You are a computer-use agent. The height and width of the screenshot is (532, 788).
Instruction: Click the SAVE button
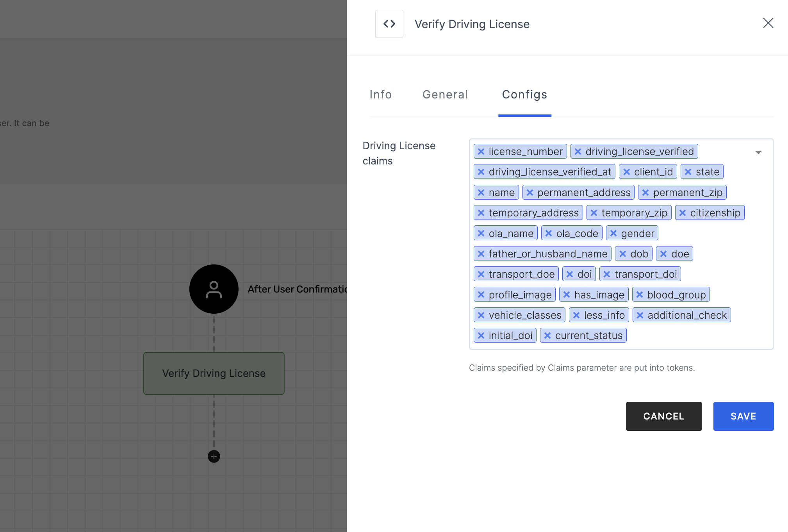[x=743, y=416]
